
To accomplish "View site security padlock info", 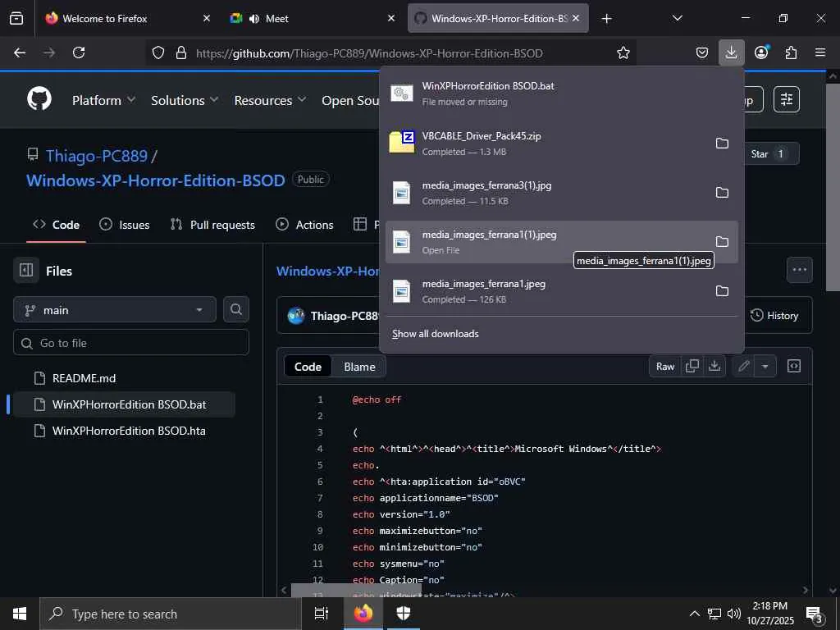I will point(181,52).
